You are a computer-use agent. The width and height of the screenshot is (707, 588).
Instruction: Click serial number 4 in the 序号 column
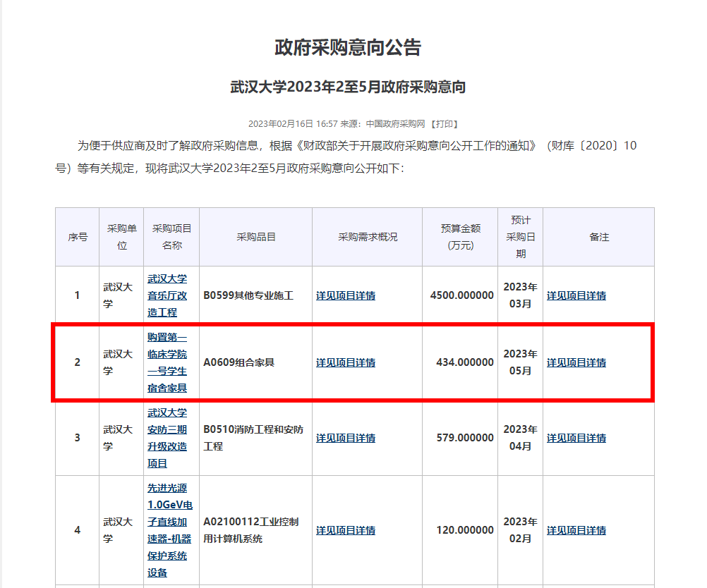[x=77, y=530]
